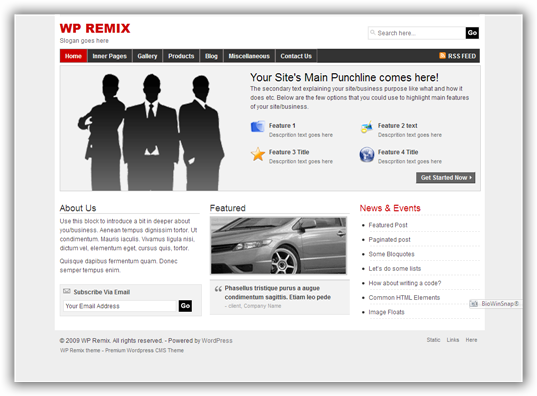The image size is (537, 396).
Task: Navigate to Contact Us
Action: pos(296,56)
